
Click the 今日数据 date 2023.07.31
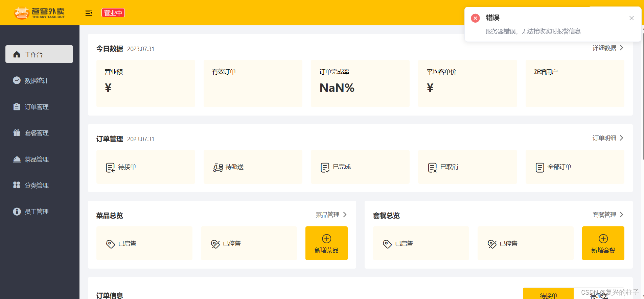141,49
